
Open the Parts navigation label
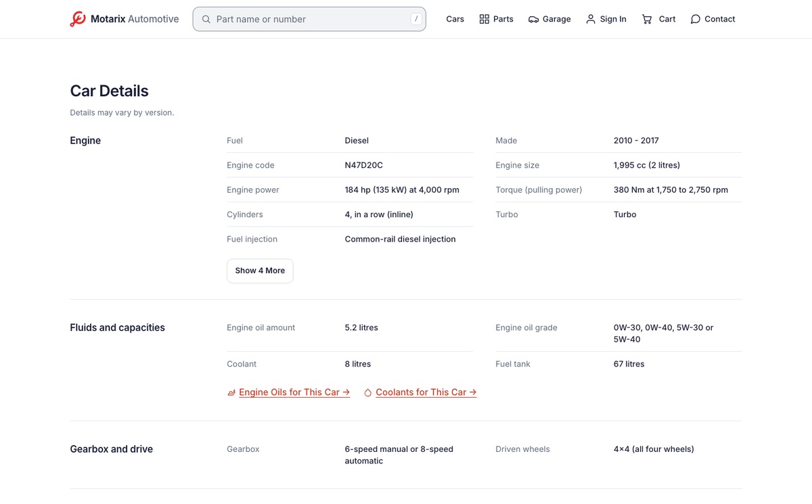pyautogui.click(x=503, y=19)
